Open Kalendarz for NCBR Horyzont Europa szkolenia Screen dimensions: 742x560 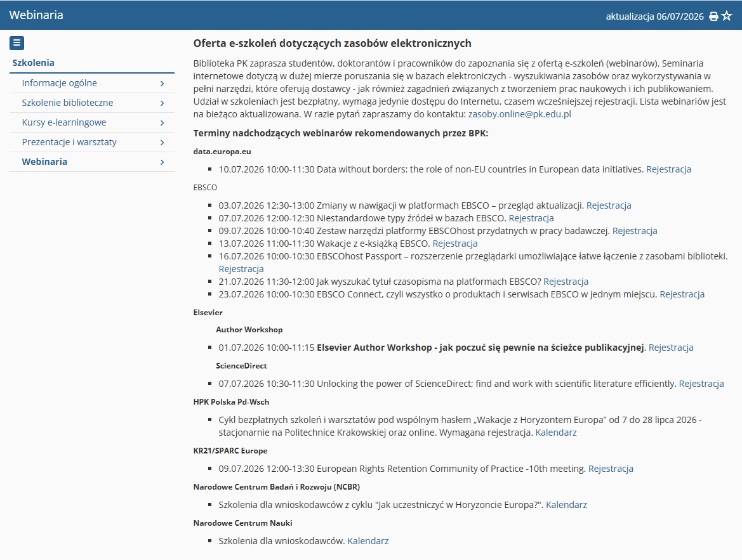tap(566, 505)
